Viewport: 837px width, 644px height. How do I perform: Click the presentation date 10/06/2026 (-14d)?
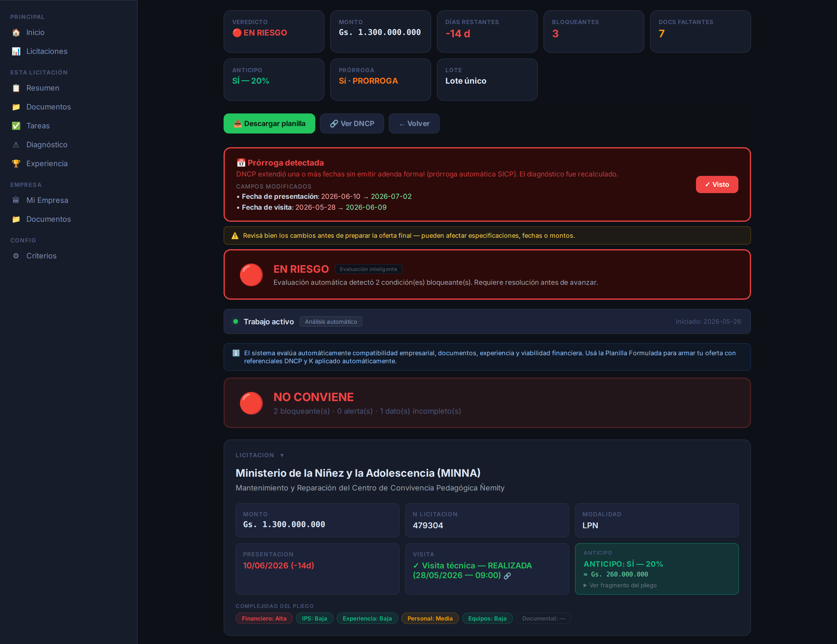[x=279, y=566]
